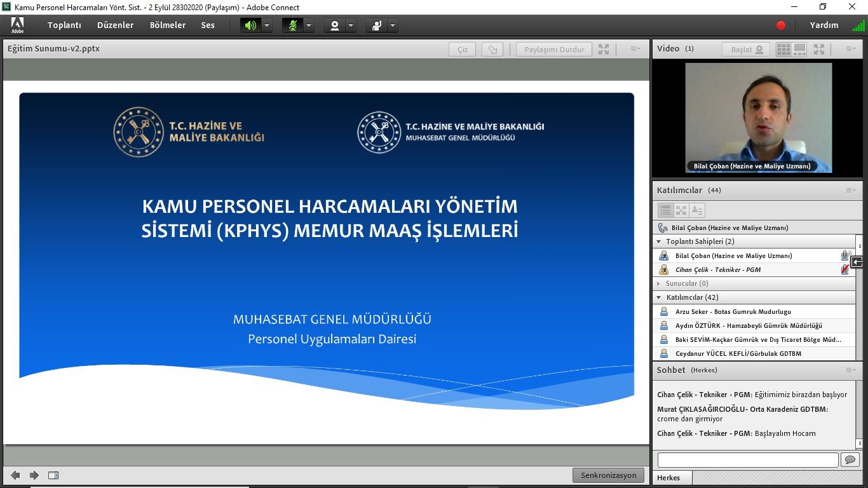The image size is (868, 488).
Task: Select the breakout room view icon
Action: 681,210
